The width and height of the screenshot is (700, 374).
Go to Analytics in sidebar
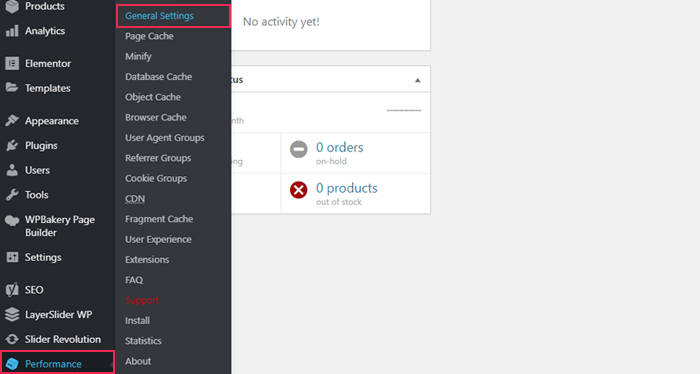click(x=45, y=31)
